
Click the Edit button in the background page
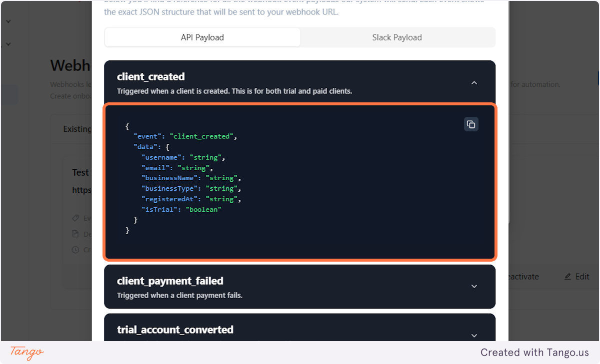(x=576, y=277)
